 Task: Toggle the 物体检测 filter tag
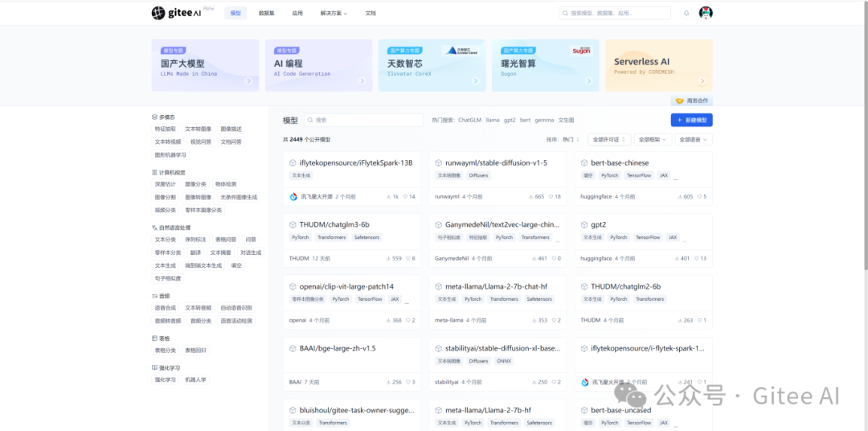tap(226, 184)
